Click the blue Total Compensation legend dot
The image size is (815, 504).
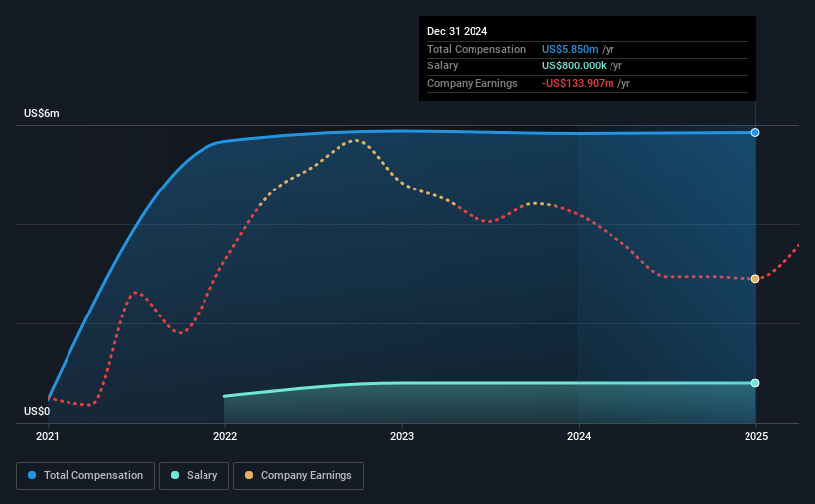32,475
